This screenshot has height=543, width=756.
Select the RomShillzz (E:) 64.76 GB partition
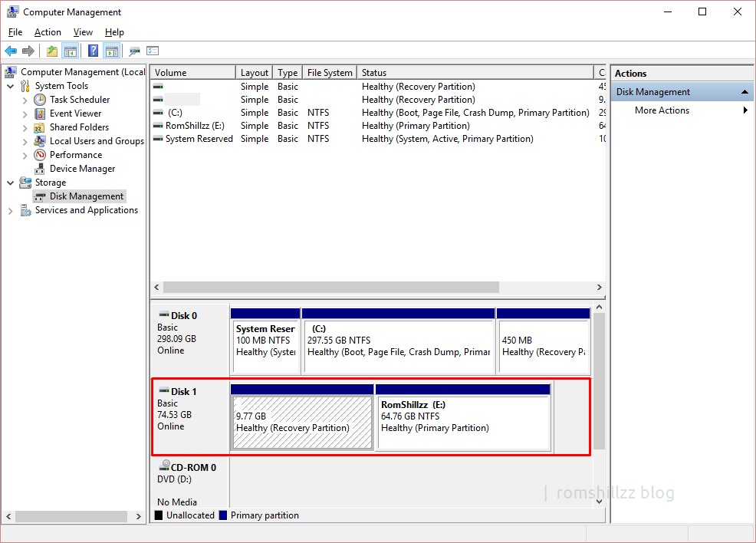(463, 417)
